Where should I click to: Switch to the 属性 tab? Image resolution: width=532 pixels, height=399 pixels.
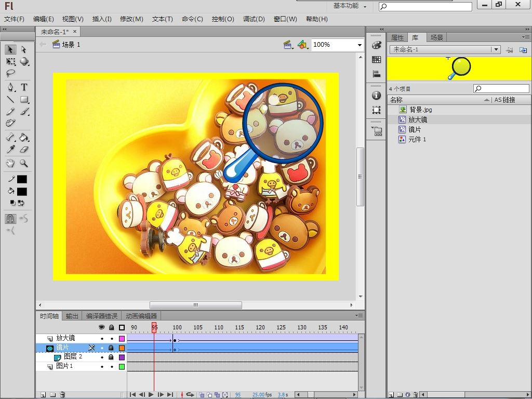tap(397, 37)
